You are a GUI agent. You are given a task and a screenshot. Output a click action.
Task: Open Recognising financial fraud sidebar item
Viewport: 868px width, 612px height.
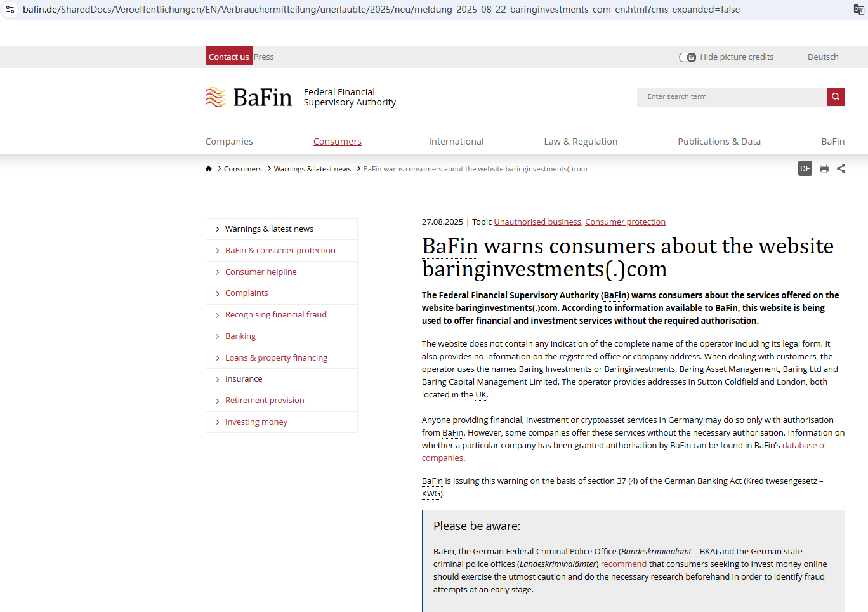(x=282, y=315)
